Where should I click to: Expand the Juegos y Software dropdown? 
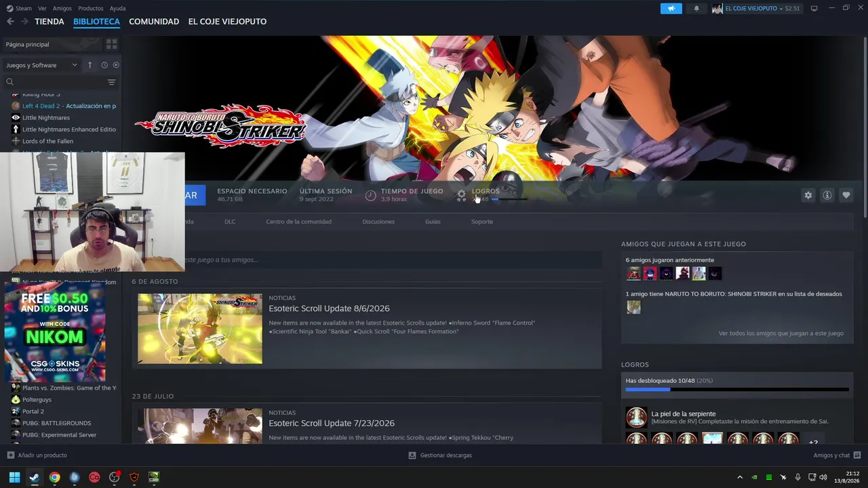[42, 65]
